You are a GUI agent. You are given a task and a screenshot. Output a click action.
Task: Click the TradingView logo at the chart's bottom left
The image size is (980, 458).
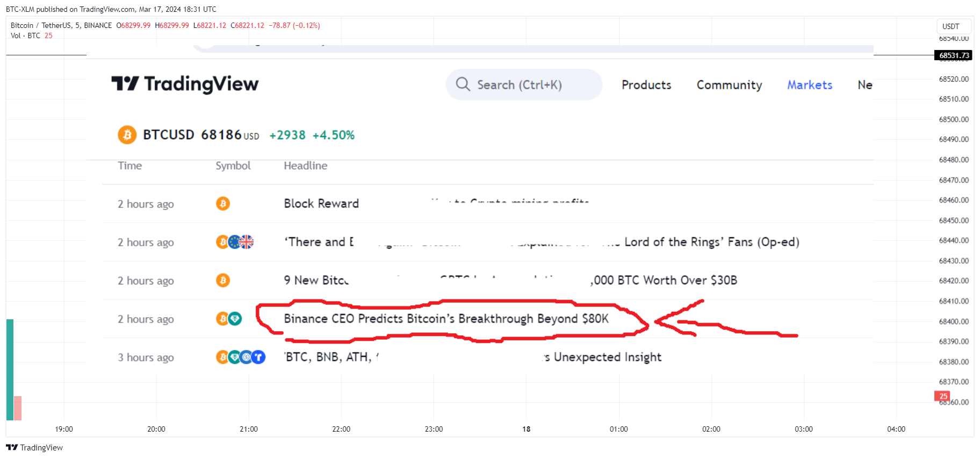tap(34, 447)
